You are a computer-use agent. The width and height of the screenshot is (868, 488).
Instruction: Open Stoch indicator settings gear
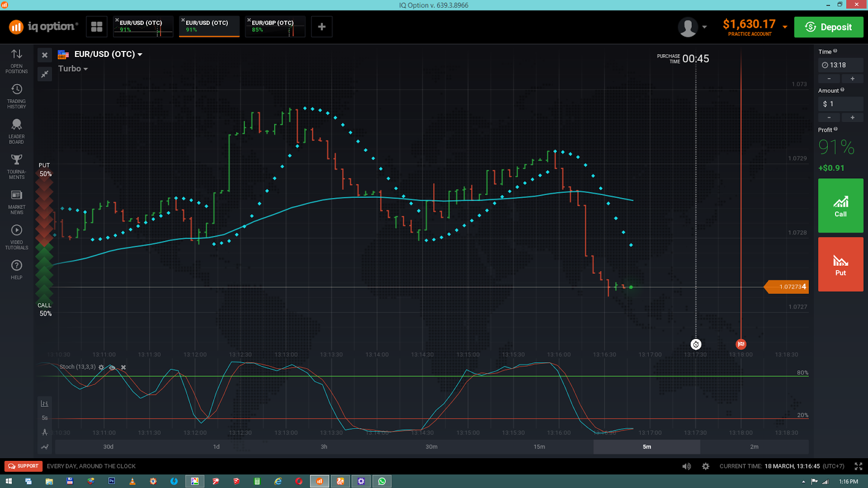tap(101, 367)
